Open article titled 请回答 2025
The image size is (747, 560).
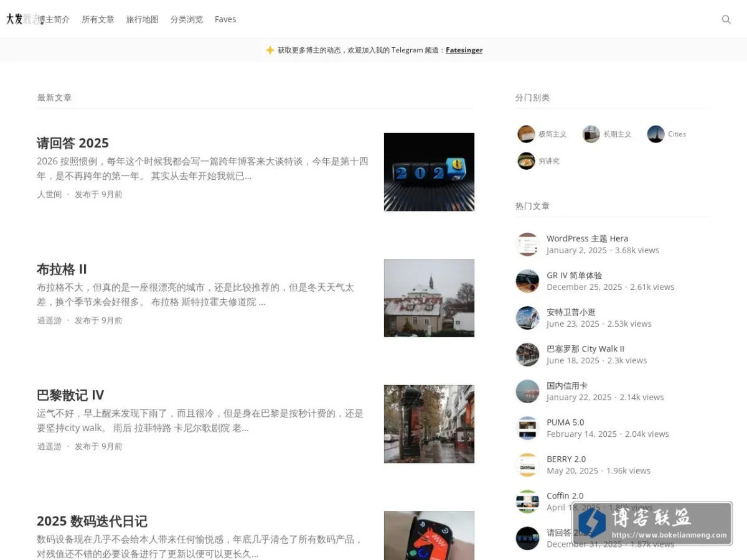coord(73,143)
